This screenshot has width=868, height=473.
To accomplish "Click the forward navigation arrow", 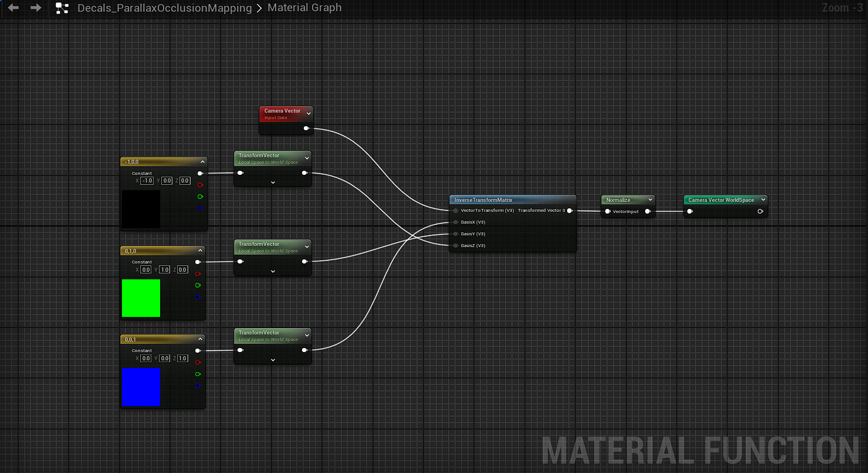I will [36, 8].
